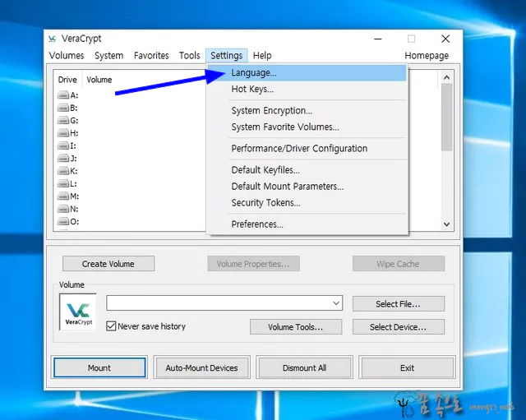The image size is (526, 420).
Task: Select drive B: icon in drive list
Action: tap(63, 108)
